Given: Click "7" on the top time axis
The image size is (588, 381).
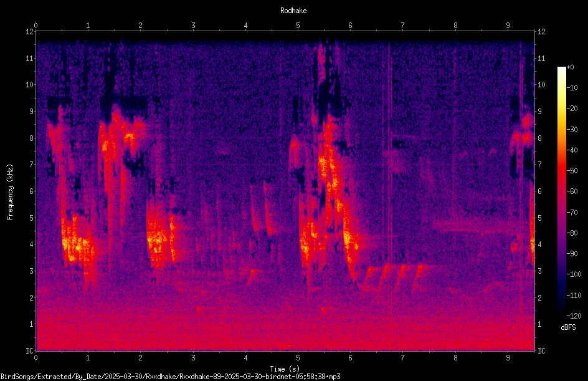Looking at the screenshot, I should tap(403, 26).
